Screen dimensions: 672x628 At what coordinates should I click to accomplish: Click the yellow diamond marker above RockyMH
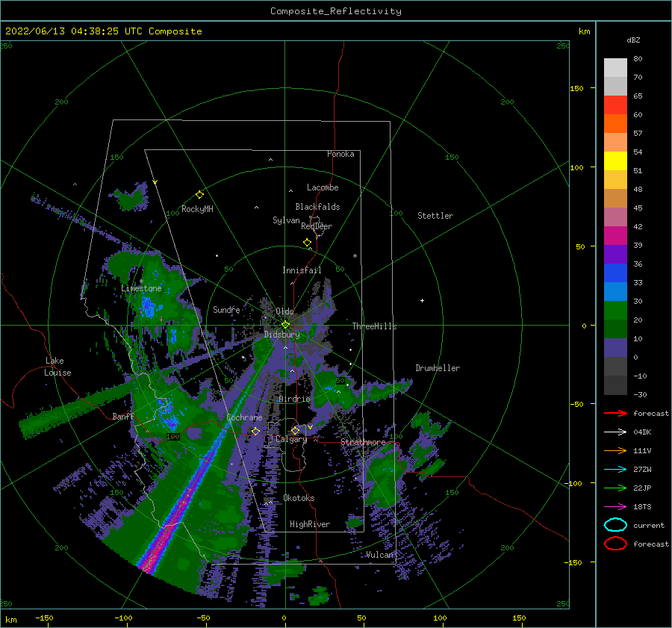click(x=199, y=195)
